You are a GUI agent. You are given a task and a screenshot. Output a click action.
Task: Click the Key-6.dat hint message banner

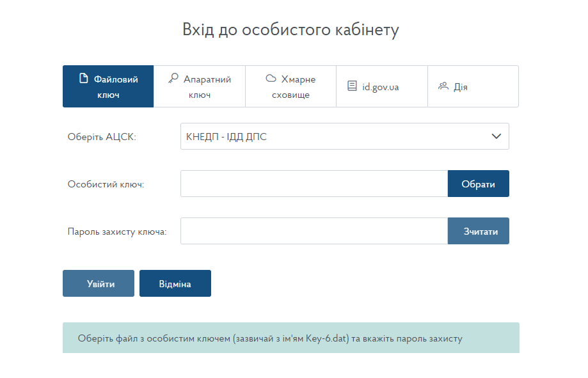point(290,338)
